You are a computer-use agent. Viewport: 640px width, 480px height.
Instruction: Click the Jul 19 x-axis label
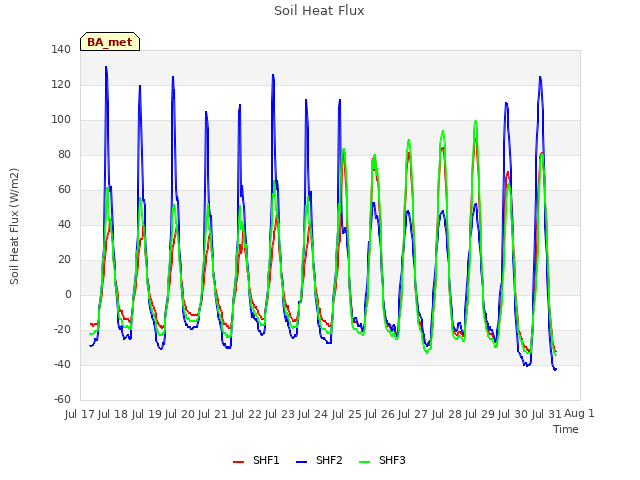[147, 414]
